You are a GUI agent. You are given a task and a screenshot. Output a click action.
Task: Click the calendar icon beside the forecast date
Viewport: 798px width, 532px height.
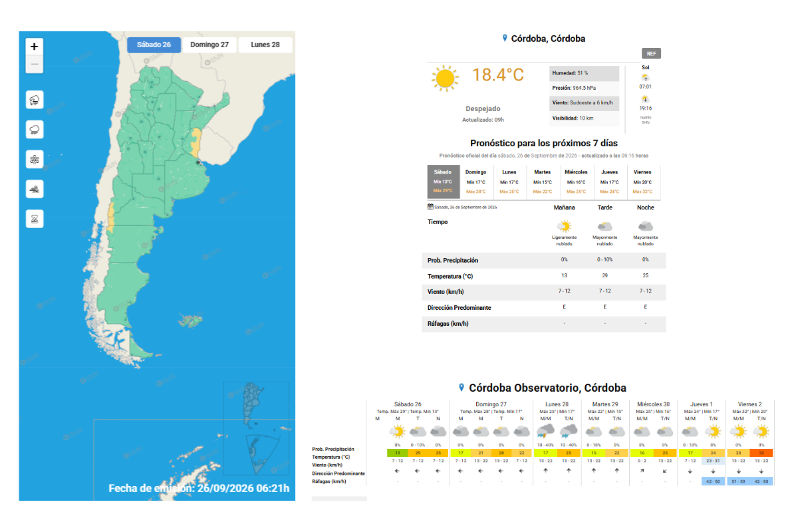pyautogui.click(x=430, y=207)
